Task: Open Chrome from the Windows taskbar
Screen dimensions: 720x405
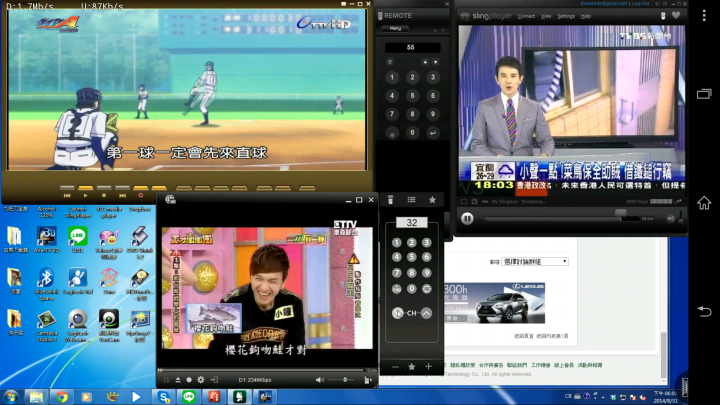Action: (62, 397)
